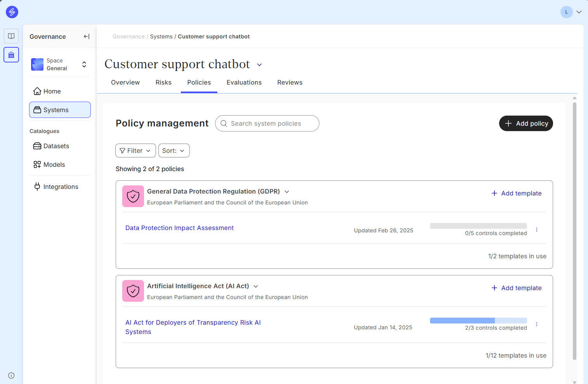588x384 pixels.
Task: Expand the Customer support chatbot title dropdown
Action: [x=260, y=65]
